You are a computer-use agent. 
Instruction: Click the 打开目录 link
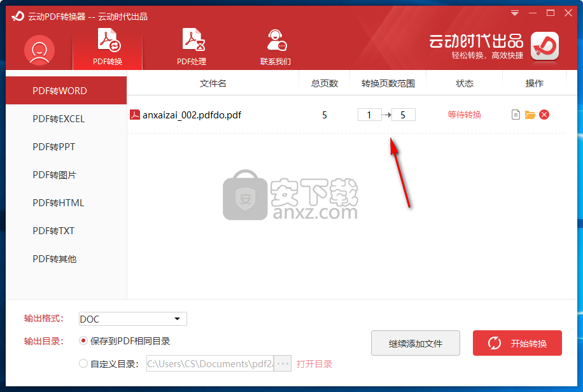(314, 364)
